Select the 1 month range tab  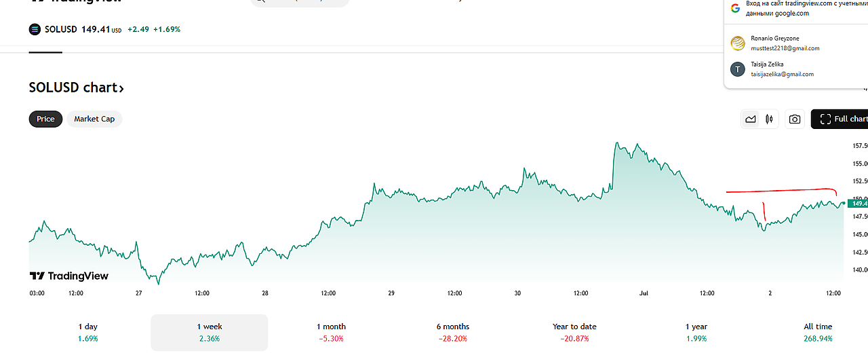330,332
